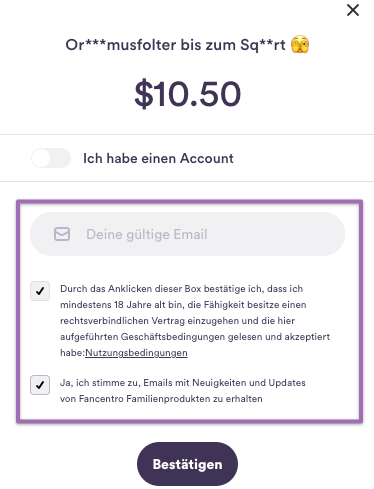Click the age confirmation text starting 'Durch das Anklicken'
The image size is (374, 489).
coord(195,321)
